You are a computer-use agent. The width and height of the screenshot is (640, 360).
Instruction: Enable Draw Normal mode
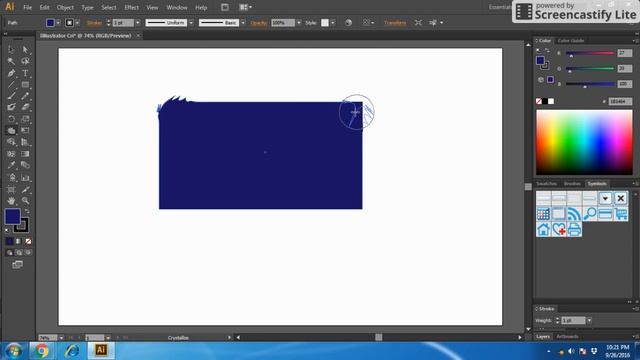point(9,253)
